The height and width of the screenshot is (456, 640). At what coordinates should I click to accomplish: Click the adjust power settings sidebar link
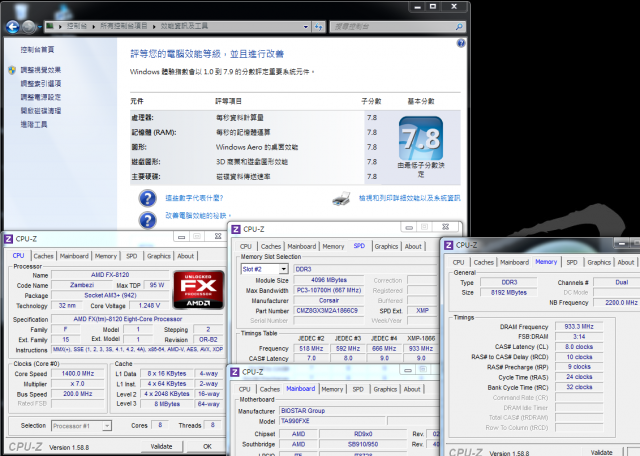tap(41, 97)
